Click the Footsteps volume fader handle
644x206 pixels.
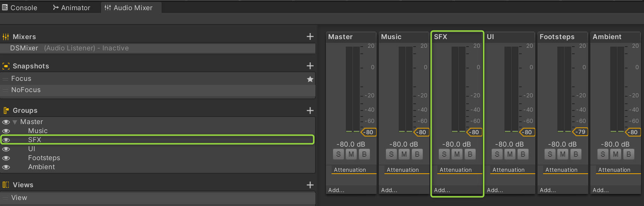pyautogui.click(x=581, y=132)
